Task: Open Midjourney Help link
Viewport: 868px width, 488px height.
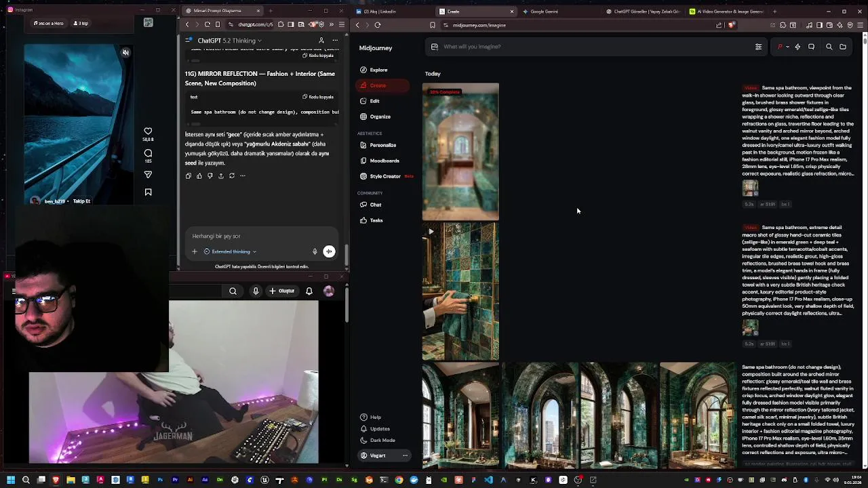Action: pos(371,418)
